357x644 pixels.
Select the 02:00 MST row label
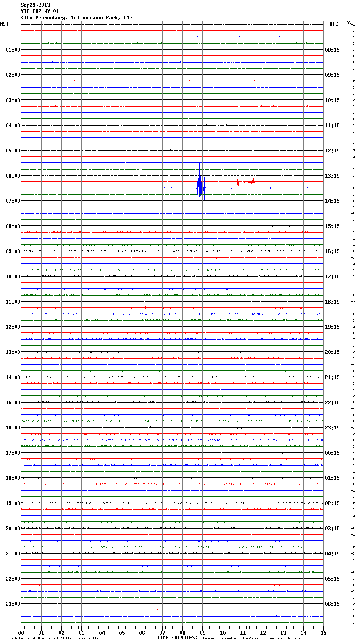coord(13,75)
